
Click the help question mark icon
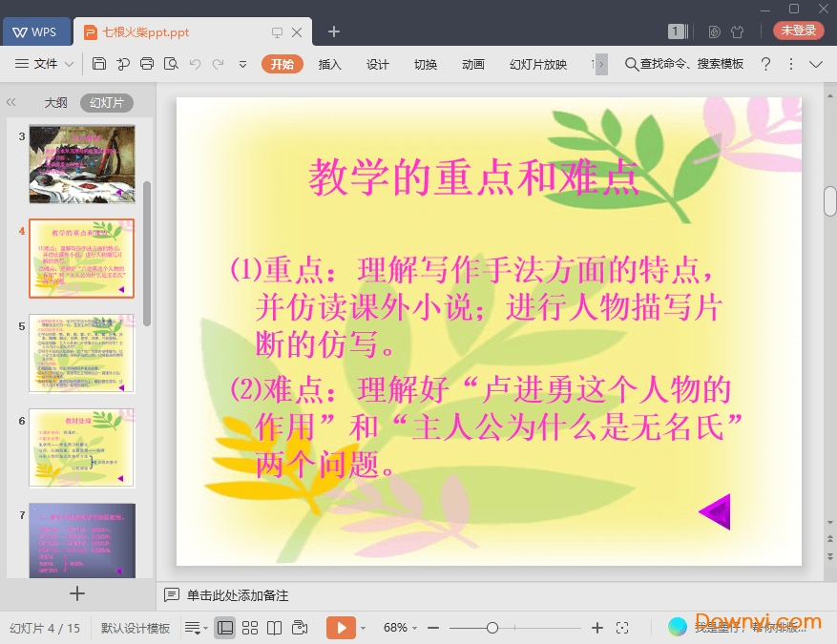[x=765, y=64]
